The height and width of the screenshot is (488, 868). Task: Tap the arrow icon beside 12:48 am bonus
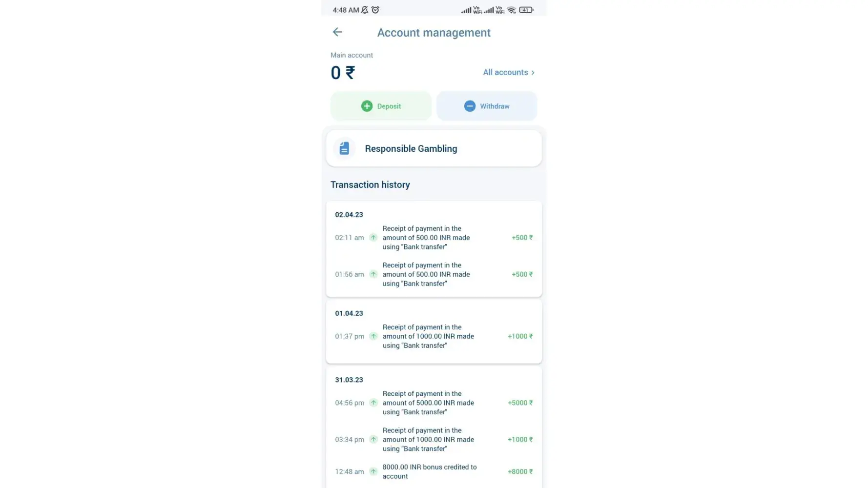pos(373,471)
